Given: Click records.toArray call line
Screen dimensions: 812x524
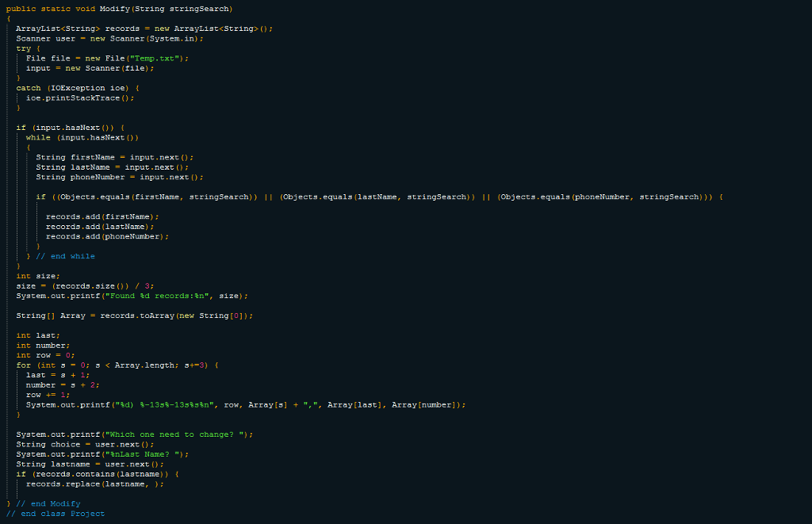Looking at the screenshot, I should pyautogui.click(x=134, y=316).
